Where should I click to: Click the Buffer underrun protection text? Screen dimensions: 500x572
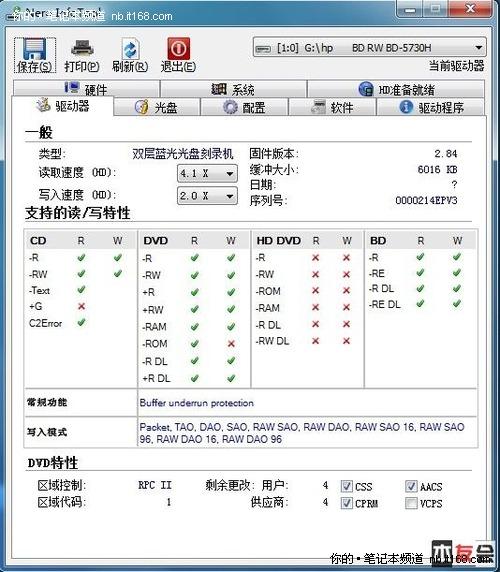[x=197, y=403]
